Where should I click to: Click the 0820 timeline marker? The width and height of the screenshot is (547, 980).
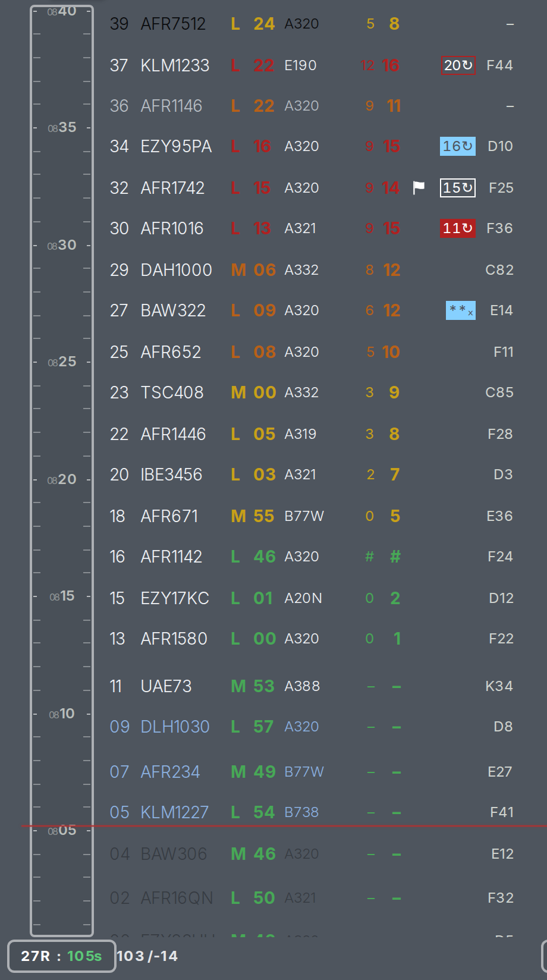pos(62,479)
